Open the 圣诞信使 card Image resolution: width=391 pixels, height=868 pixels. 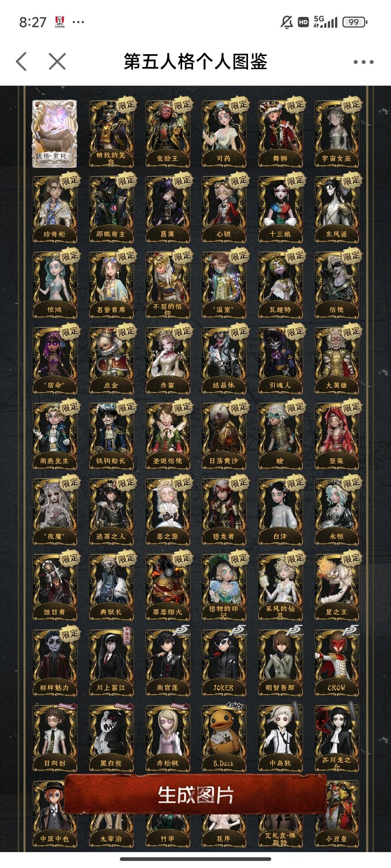click(167, 436)
